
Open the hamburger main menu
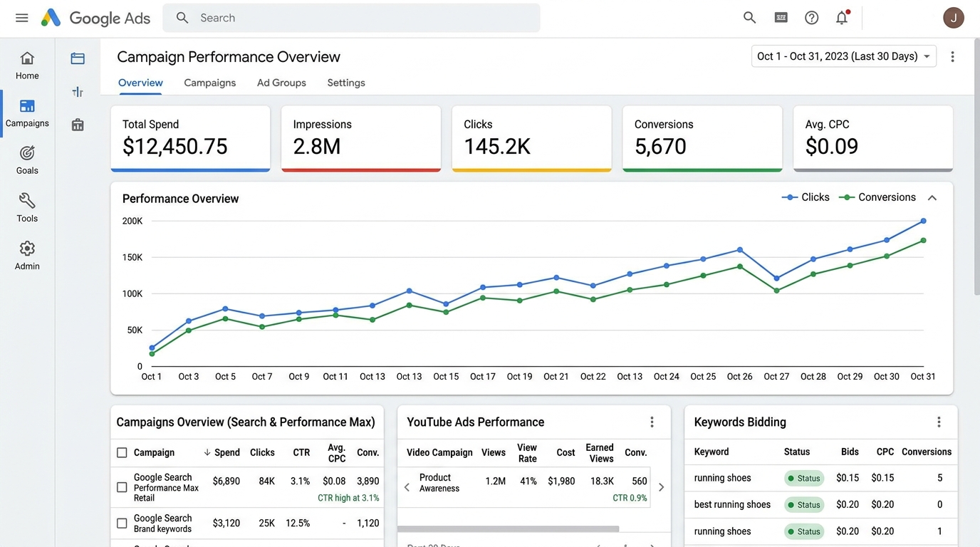coord(22,18)
